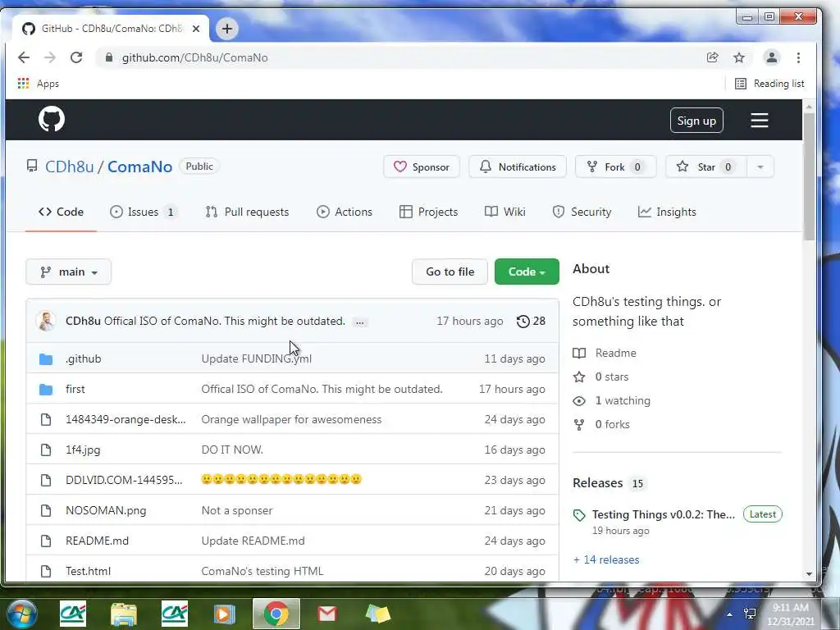Open the 1f4.jpg file
Image resolution: width=840 pixels, height=630 pixels.
tap(83, 450)
